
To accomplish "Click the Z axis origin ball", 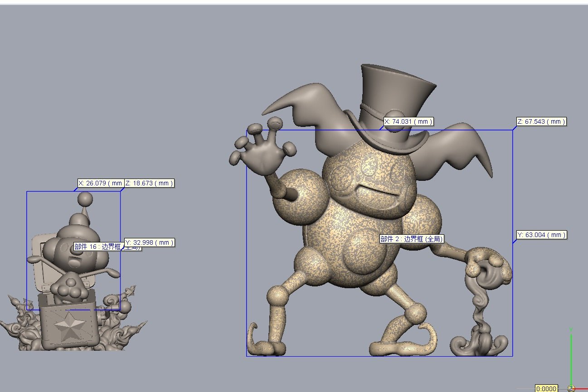I will tap(571, 388).
